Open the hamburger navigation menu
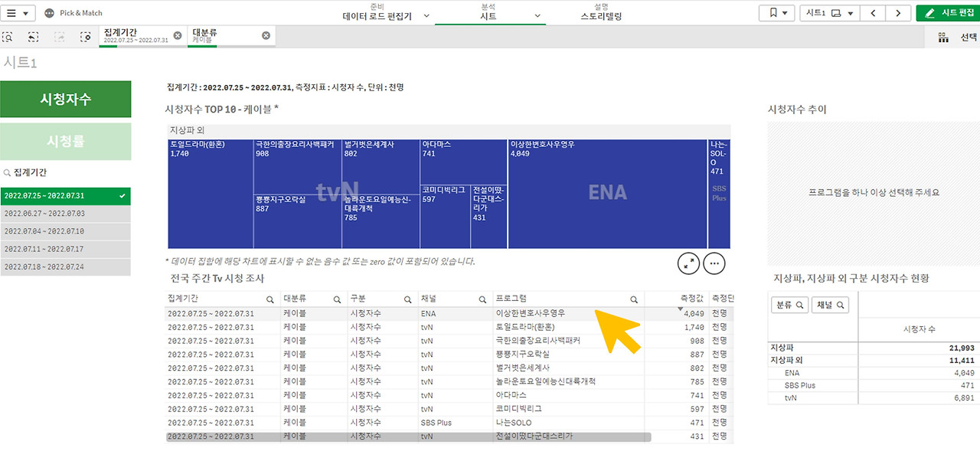This screenshot has width=980, height=458. (18, 13)
